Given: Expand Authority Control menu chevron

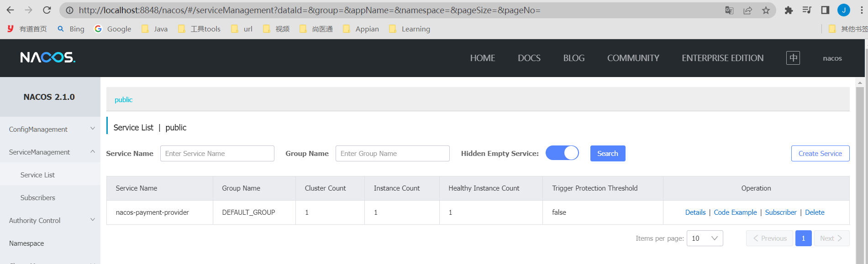Looking at the screenshot, I should pyautogui.click(x=93, y=220).
